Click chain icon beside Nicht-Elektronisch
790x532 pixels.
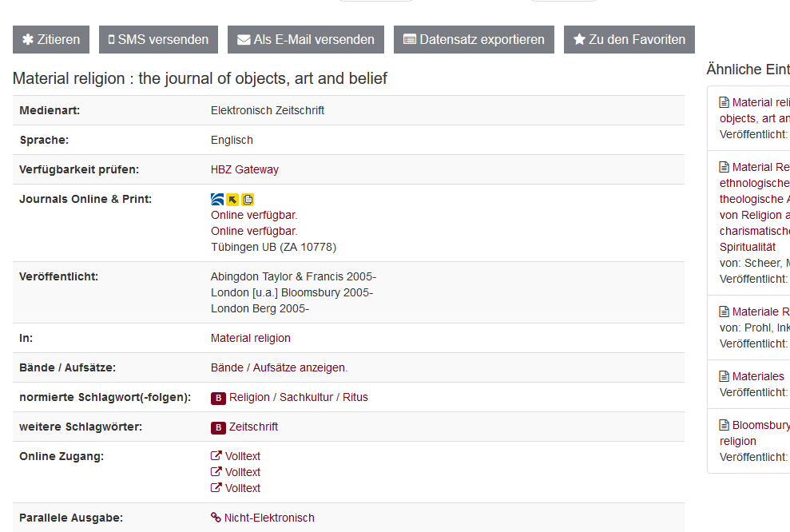pos(216,518)
